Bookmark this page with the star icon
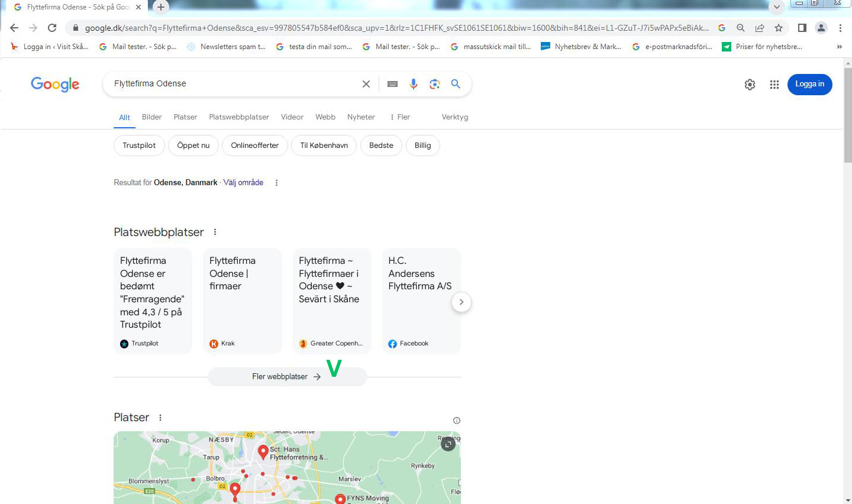The width and height of the screenshot is (852, 504). pos(779,28)
